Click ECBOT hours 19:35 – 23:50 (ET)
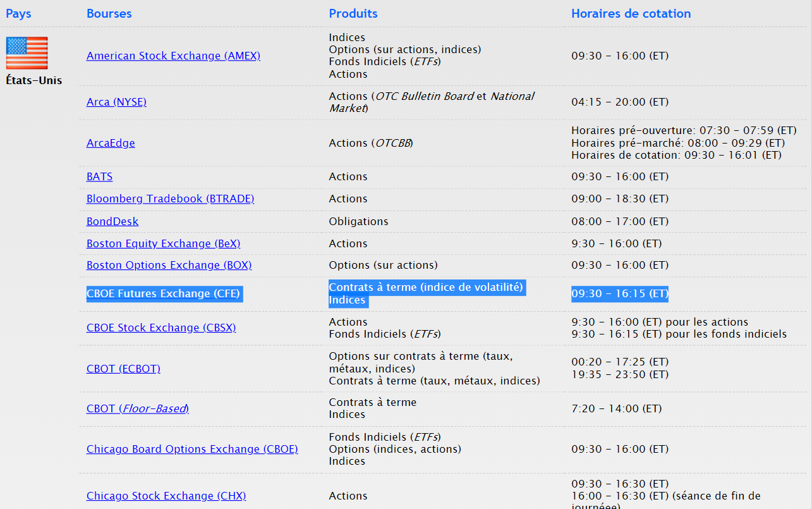 point(620,374)
